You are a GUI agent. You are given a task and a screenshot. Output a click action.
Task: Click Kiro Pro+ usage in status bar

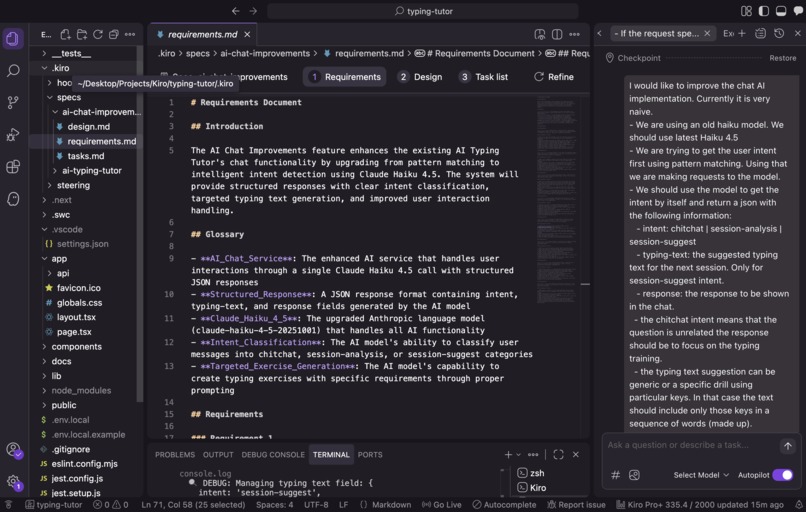(x=700, y=505)
